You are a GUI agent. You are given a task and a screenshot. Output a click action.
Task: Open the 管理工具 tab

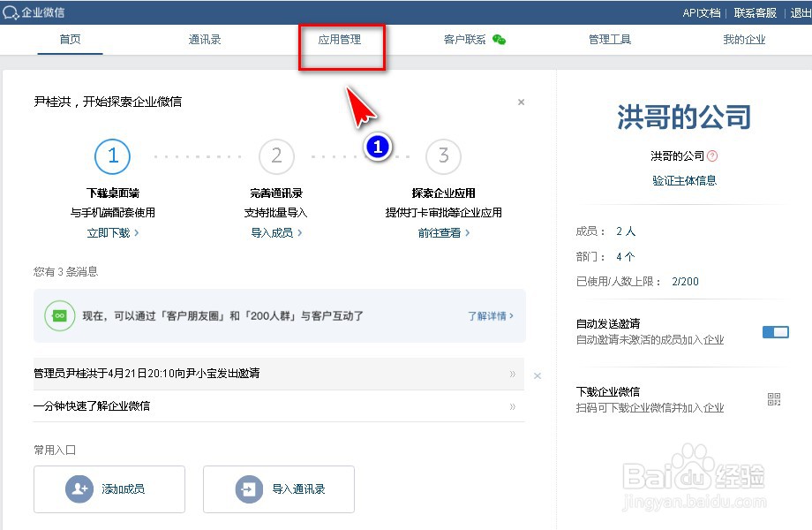610,40
